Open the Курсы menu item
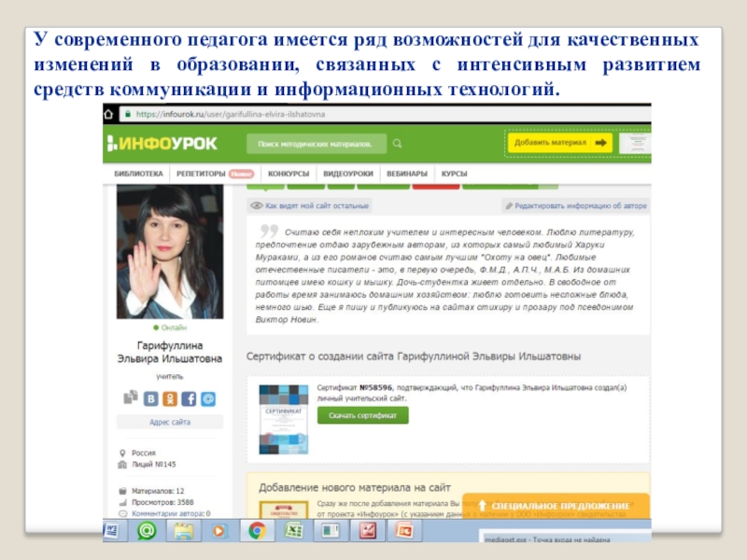Image resolution: width=747 pixels, height=560 pixels. point(455,174)
